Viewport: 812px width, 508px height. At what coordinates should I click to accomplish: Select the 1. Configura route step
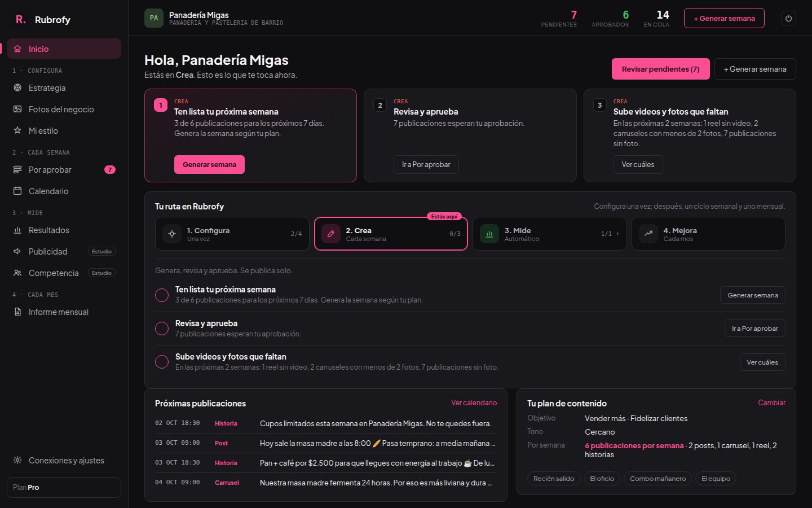232,234
